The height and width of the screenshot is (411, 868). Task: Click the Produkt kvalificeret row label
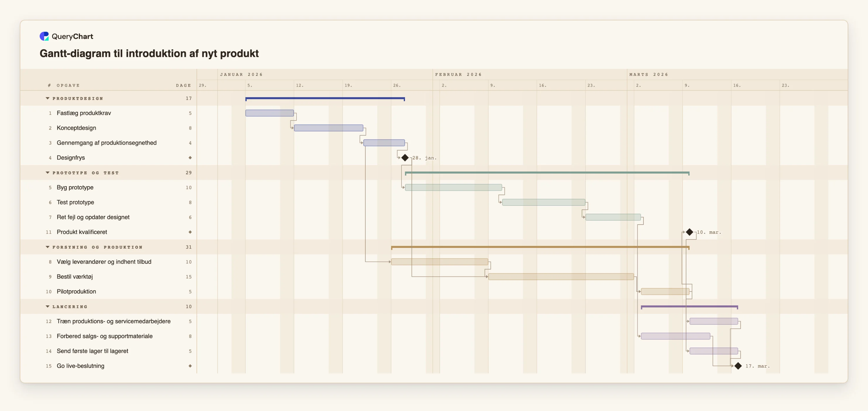82,232
